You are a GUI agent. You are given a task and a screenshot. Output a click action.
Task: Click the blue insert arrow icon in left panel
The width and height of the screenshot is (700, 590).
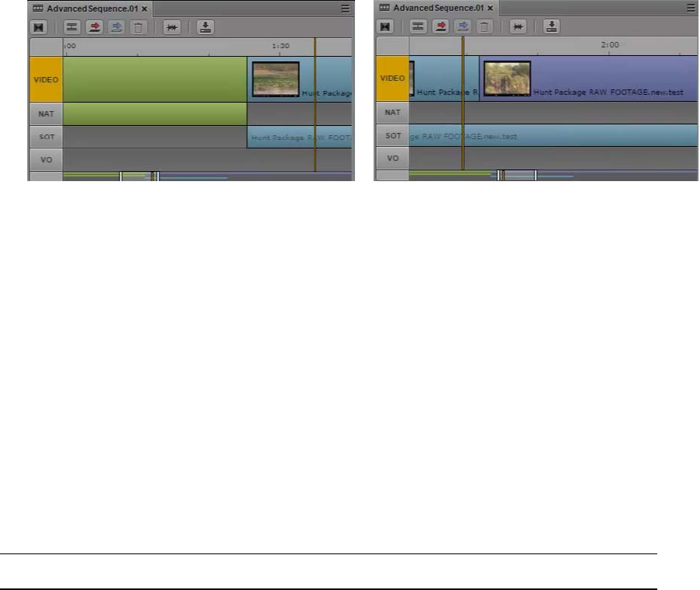pyautogui.click(x=117, y=27)
